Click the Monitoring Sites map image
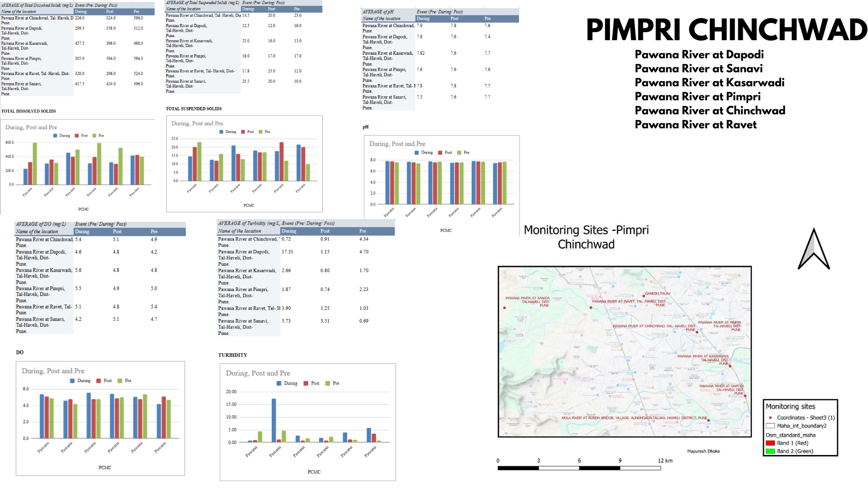Image resolution: width=868 pixels, height=488 pixels. tap(624, 352)
